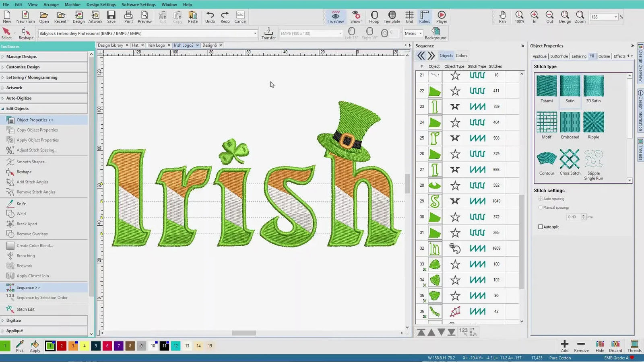The width and height of the screenshot is (644, 362).
Task: Click the Template icon
Action: pos(392,17)
